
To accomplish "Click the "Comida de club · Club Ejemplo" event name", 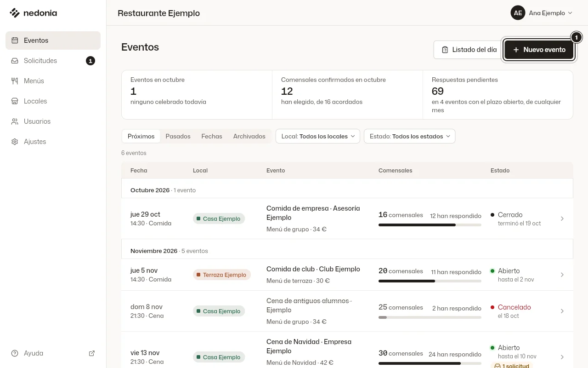I will (313, 269).
